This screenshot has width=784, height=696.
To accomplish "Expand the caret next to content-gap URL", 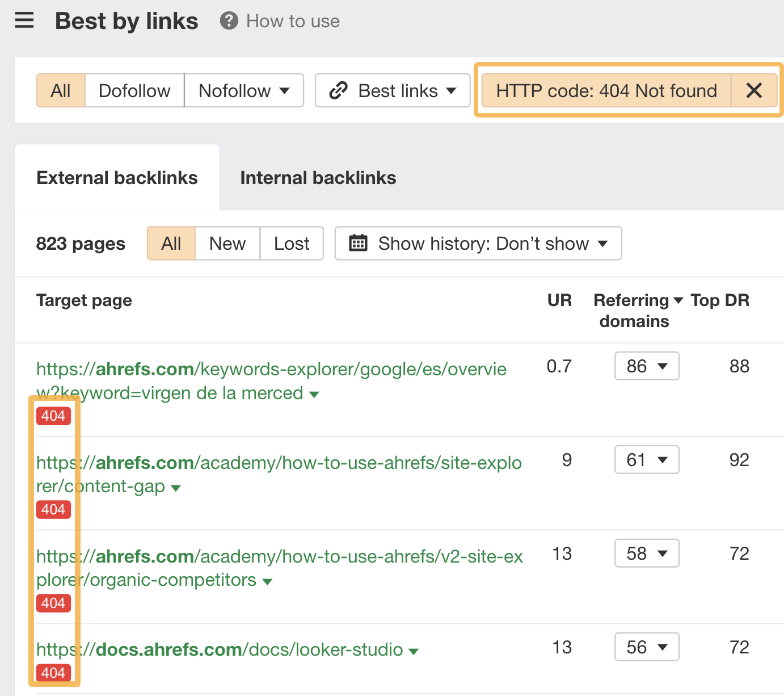I will pyautogui.click(x=176, y=487).
